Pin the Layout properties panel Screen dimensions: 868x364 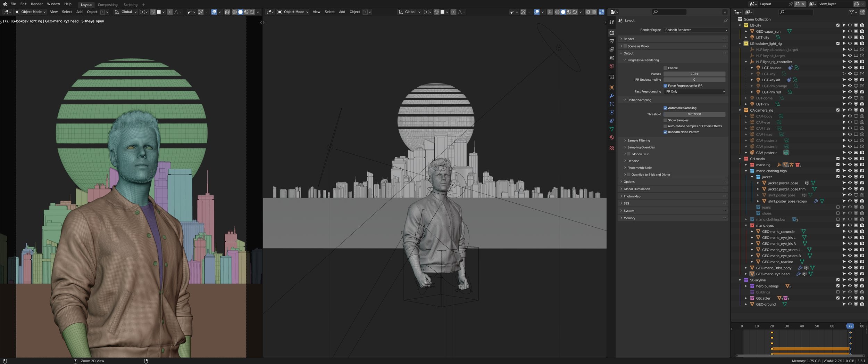[x=725, y=21]
